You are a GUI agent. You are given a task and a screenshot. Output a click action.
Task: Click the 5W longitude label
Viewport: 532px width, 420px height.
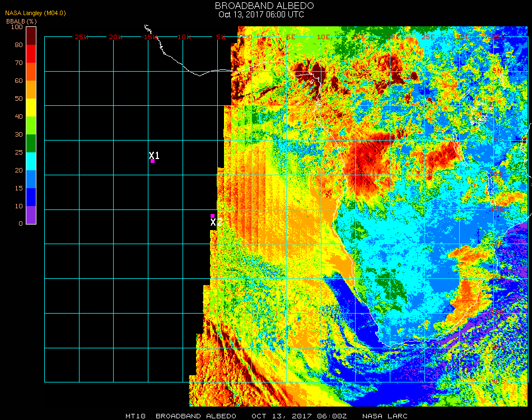pos(221,37)
